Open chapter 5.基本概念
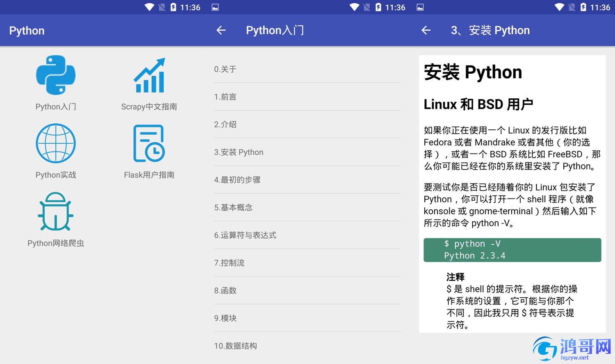The width and height of the screenshot is (615, 364). tap(307, 208)
